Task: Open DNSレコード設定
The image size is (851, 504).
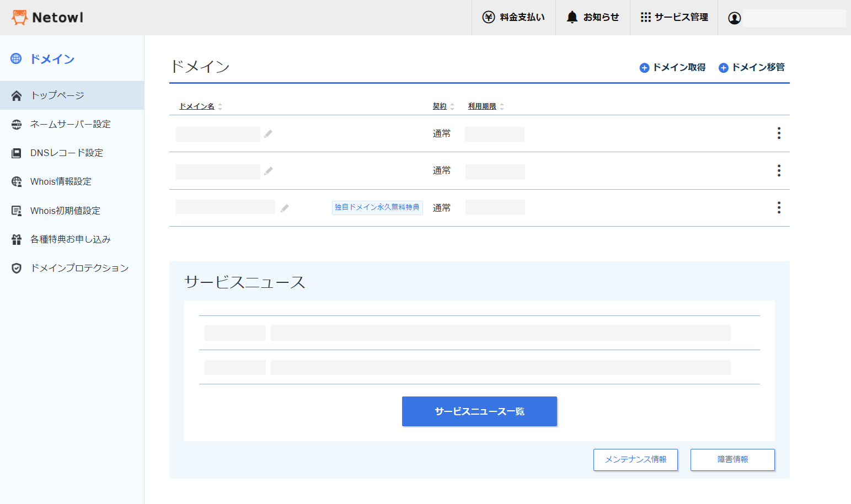Action: point(72,153)
